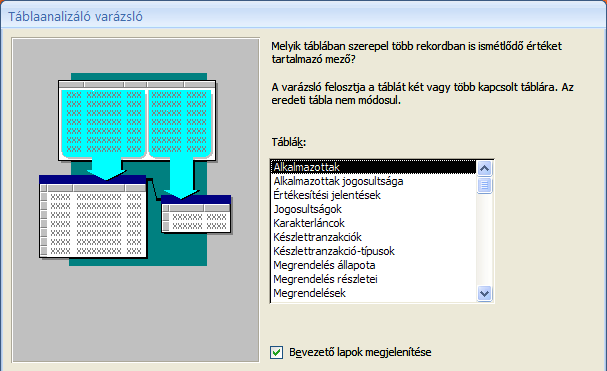Click the list scrollbar down arrow
Viewport: 607px width, 371px height.
tap(485, 294)
